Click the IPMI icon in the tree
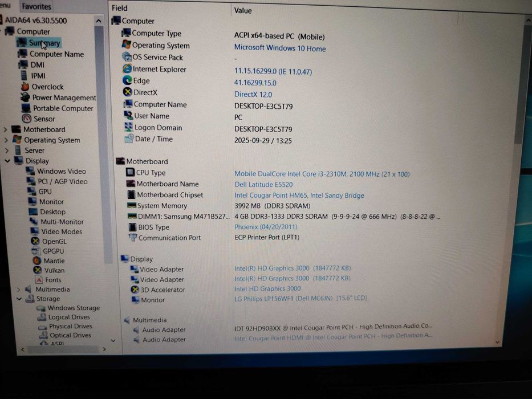532x399 pixels. 24,75
